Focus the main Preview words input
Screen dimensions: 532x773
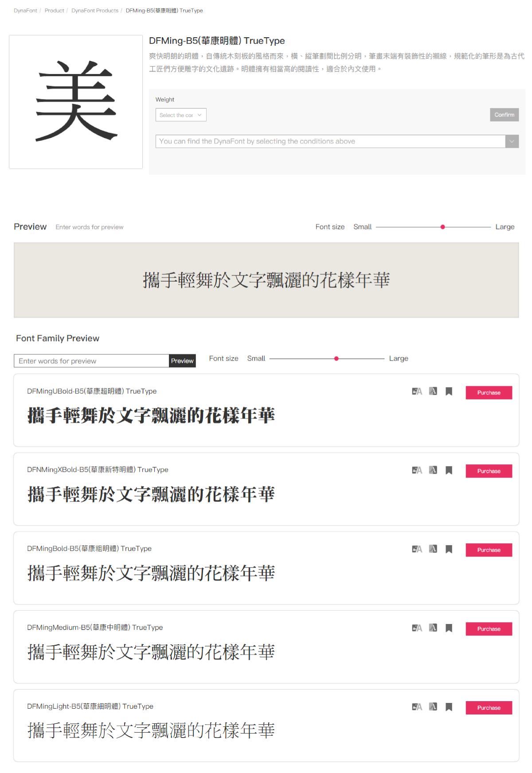(90, 227)
